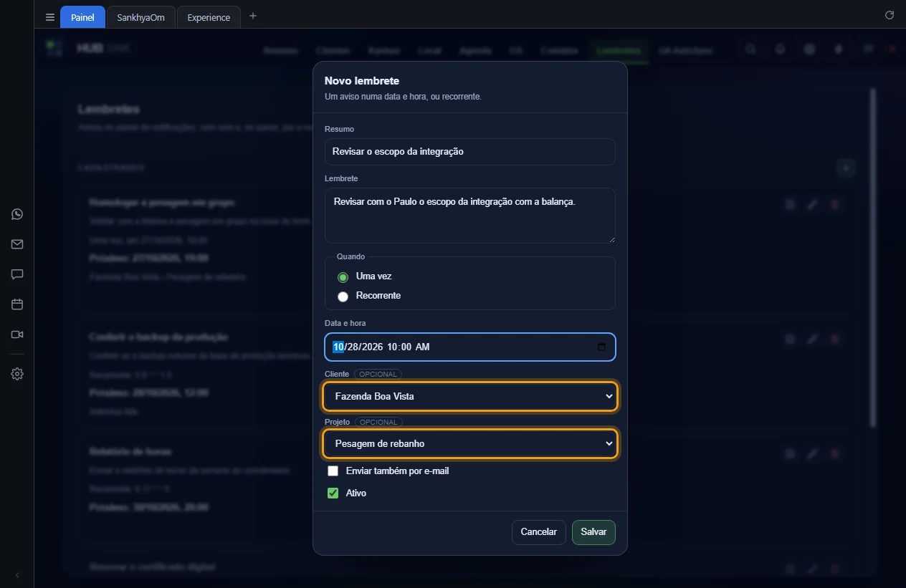Open settings gear in left sidebar
This screenshot has width=906, height=588.
pyautogui.click(x=17, y=374)
